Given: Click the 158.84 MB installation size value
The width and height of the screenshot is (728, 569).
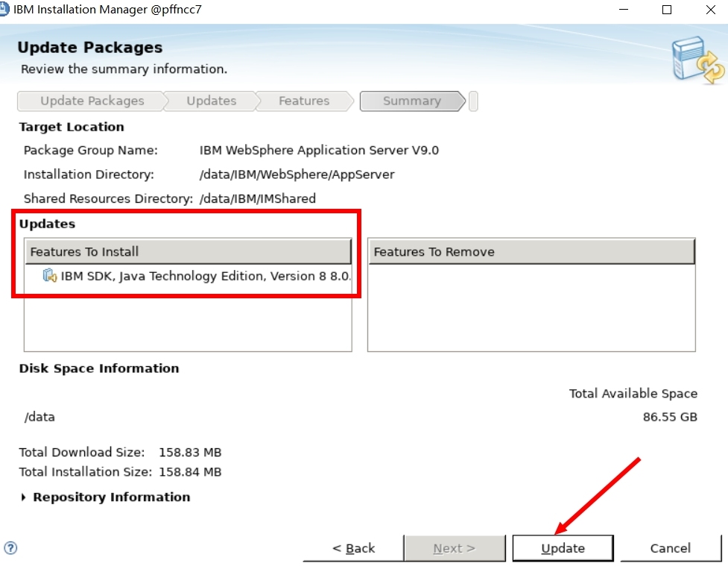Looking at the screenshot, I should click(x=190, y=472).
